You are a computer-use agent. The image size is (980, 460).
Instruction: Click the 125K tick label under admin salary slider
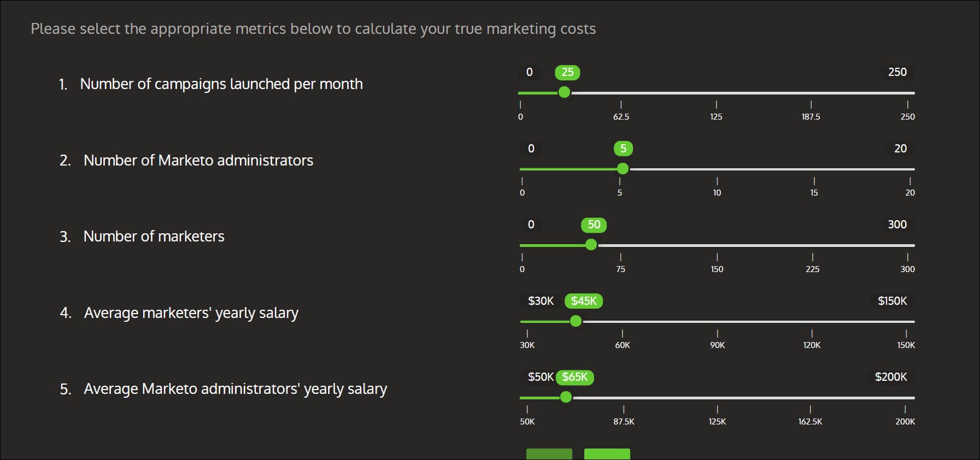click(x=717, y=422)
